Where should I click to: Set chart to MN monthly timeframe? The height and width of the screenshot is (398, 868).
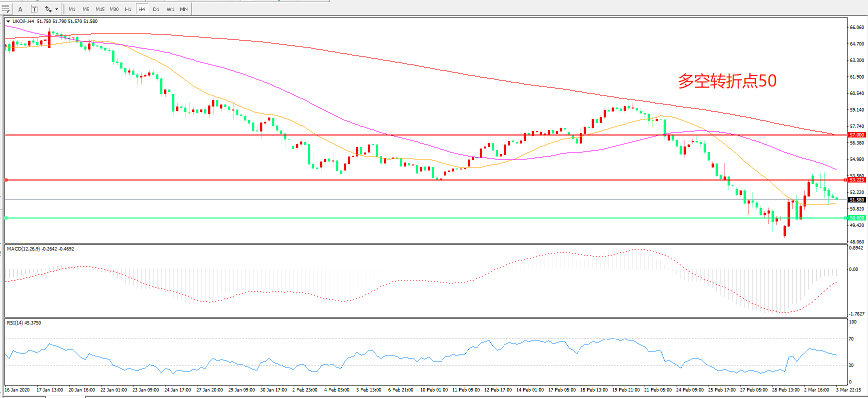tap(184, 9)
